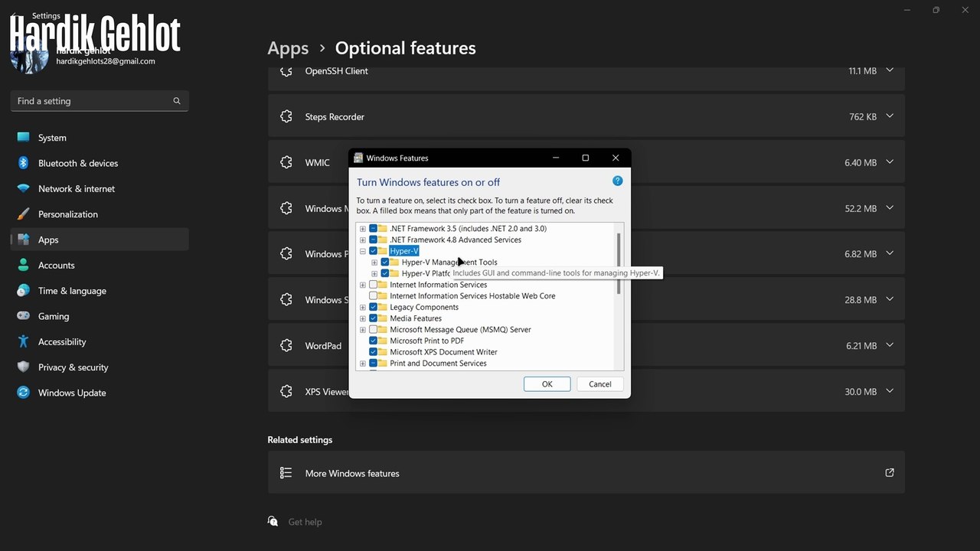
Task: Click the Get help icon
Action: [273, 521]
